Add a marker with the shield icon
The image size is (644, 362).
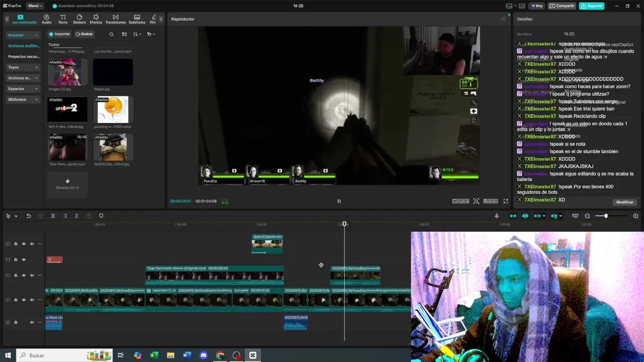(x=101, y=216)
